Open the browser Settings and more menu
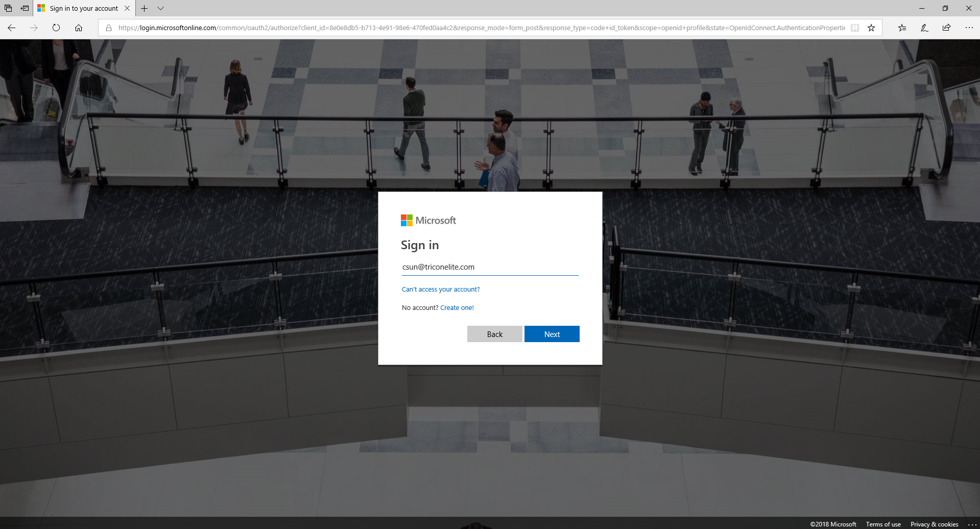 click(969, 28)
